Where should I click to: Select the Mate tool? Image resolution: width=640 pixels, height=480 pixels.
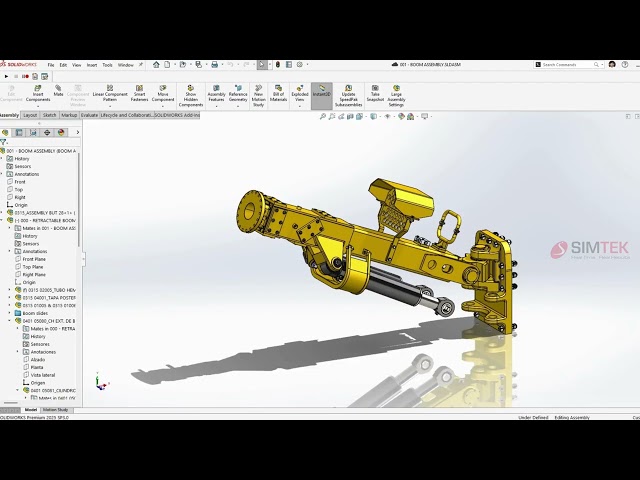[x=58, y=91]
